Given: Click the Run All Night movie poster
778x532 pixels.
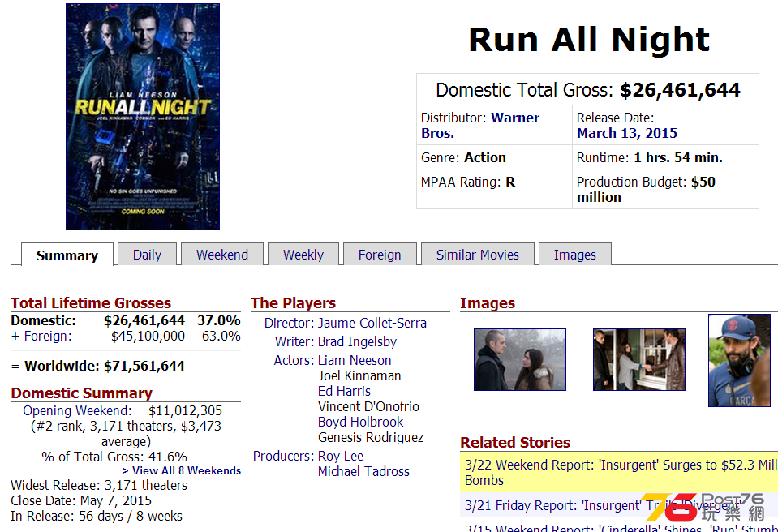Looking at the screenshot, I should coord(143,117).
